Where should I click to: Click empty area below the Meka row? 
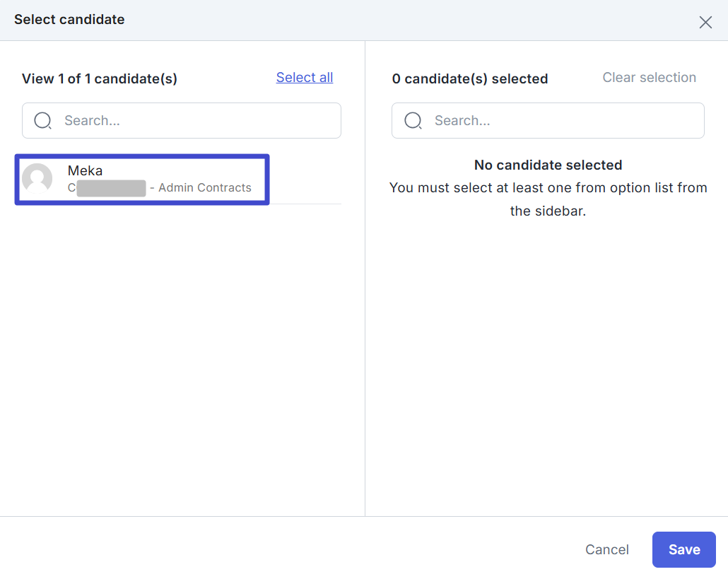[181, 353]
